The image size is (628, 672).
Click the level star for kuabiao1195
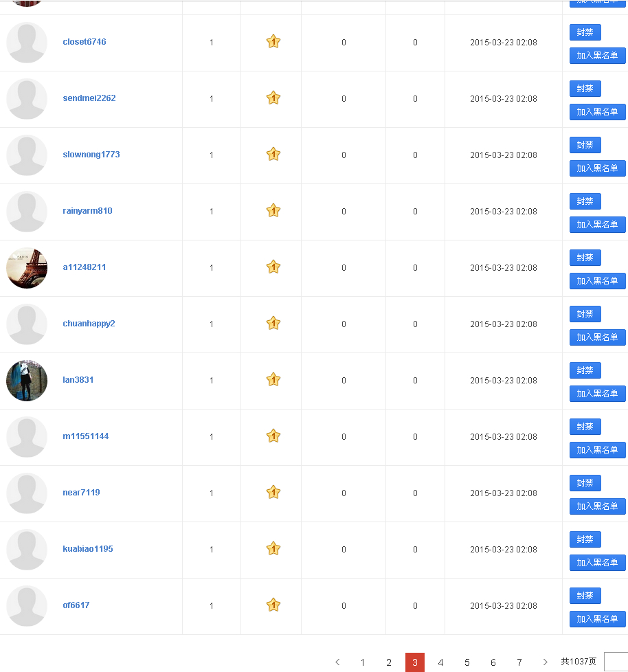[273, 549]
